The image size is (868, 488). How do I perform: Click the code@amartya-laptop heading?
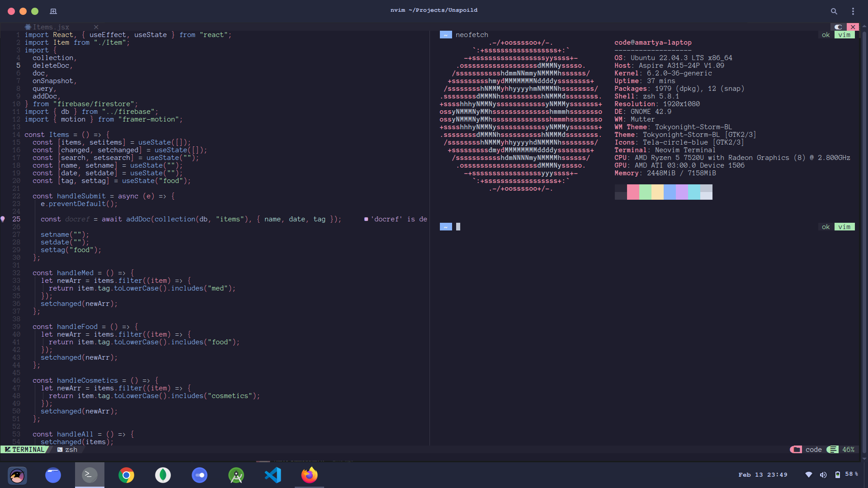point(653,42)
